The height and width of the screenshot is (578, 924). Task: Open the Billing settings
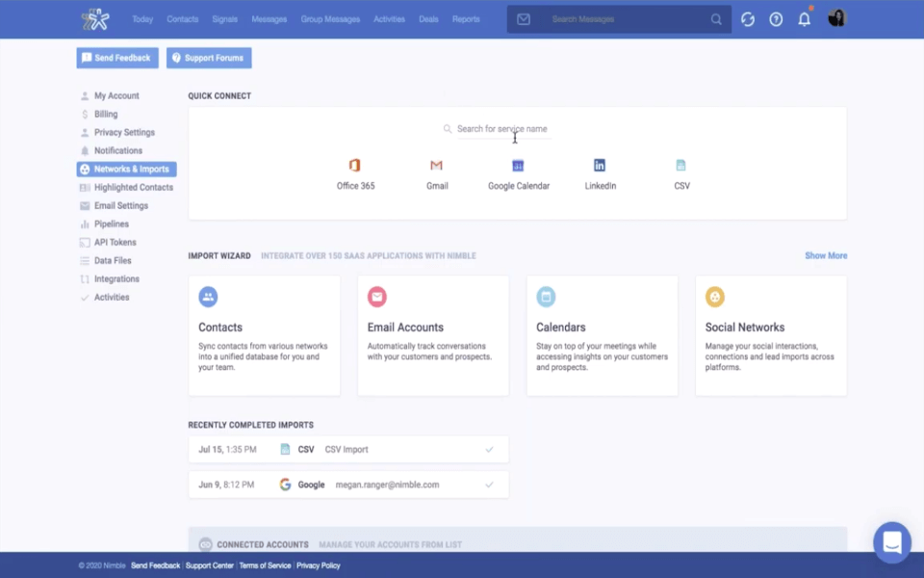pos(106,114)
